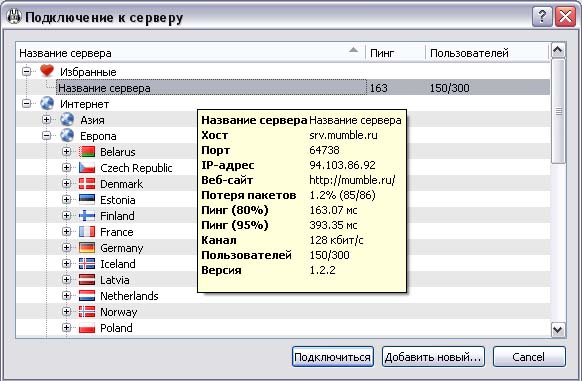The width and height of the screenshot is (582, 381).
Task: Click the red heart Favorites icon
Action: [x=47, y=71]
